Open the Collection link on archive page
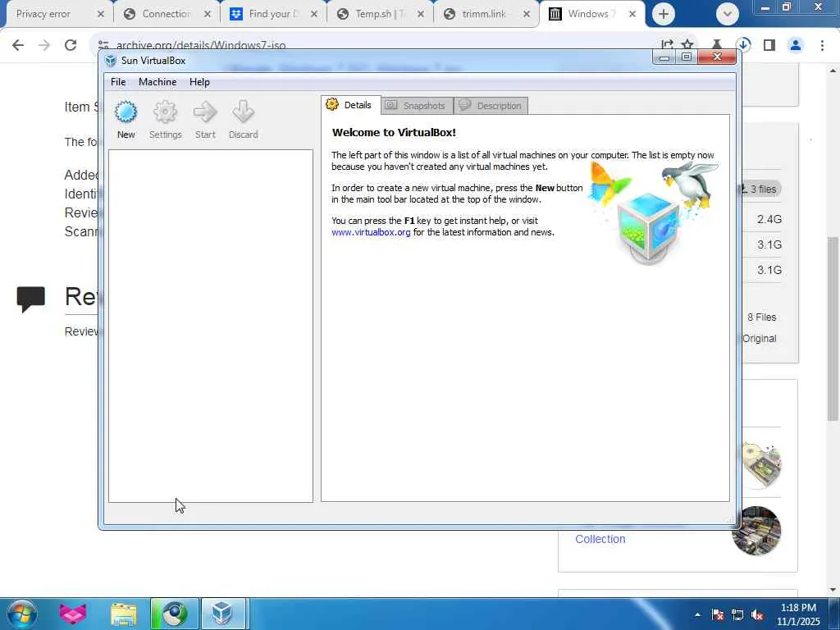This screenshot has width=840, height=630. pos(600,539)
